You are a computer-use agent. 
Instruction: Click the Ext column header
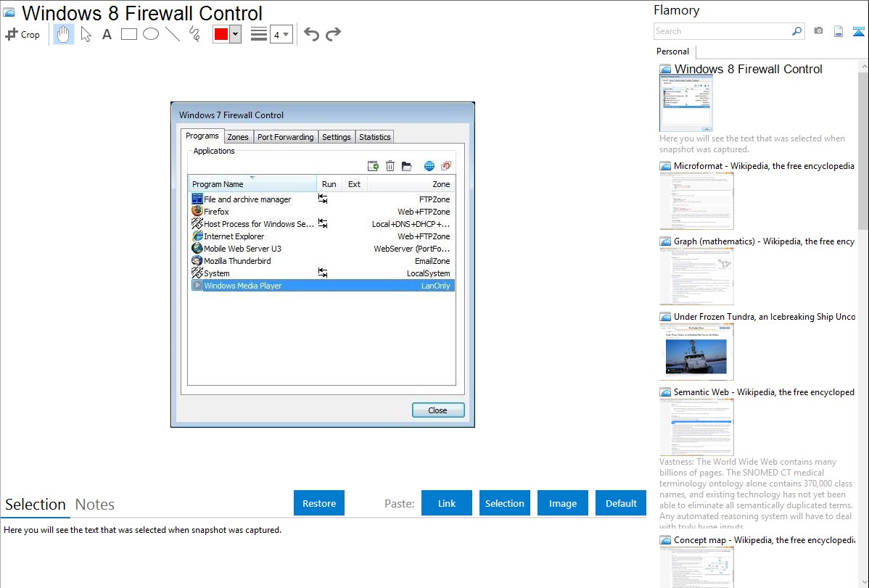point(354,184)
